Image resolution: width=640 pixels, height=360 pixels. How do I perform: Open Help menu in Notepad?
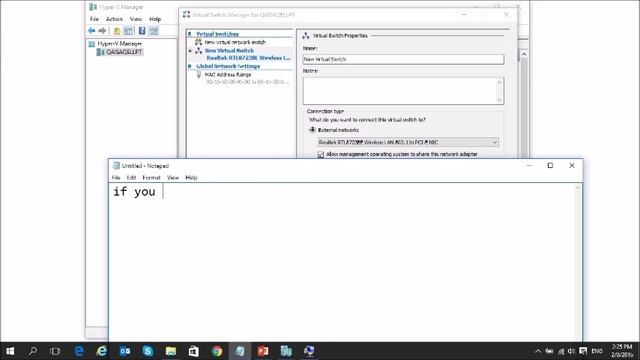tap(191, 178)
